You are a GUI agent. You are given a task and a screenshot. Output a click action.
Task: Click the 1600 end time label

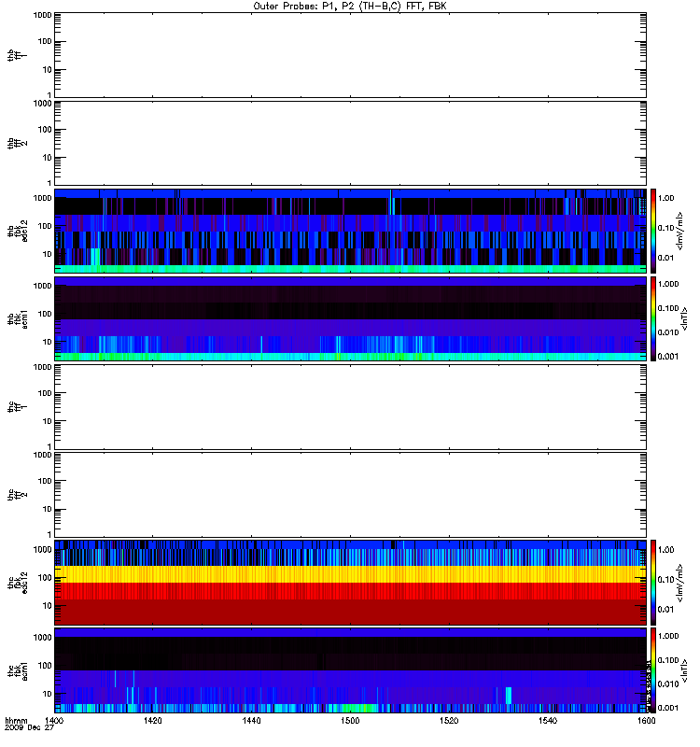pyautogui.click(x=646, y=721)
